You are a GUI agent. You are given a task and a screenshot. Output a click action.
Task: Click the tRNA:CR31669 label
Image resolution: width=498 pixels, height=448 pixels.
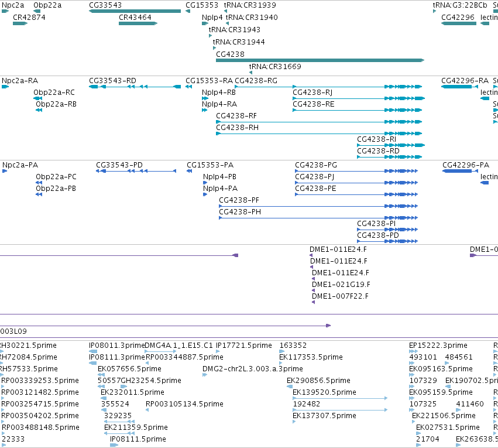tap(275, 66)
